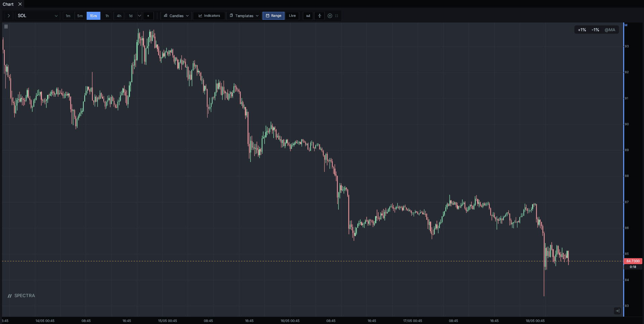Open the chart hamburger menu
Viewport: 644px width, 324px height.
(x=6, y=27)
